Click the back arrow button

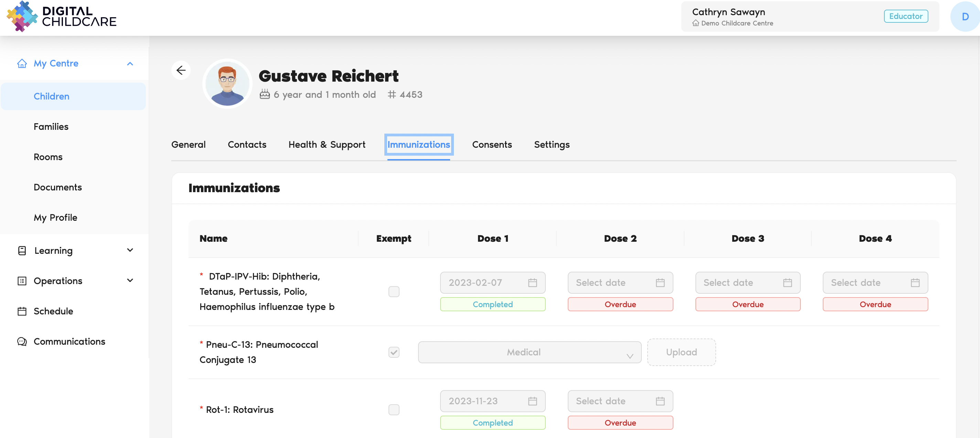point(181,70)
